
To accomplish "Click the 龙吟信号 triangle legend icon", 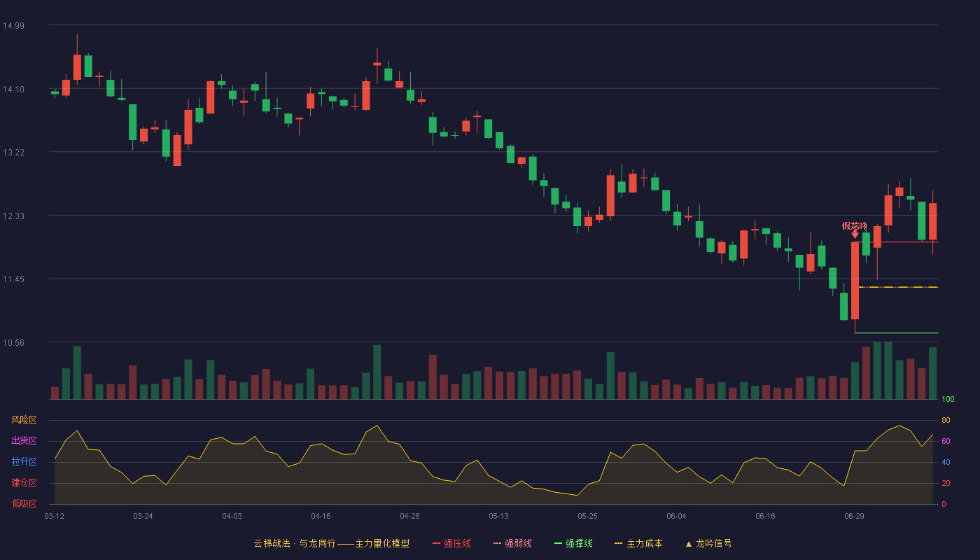I will 688,544.
